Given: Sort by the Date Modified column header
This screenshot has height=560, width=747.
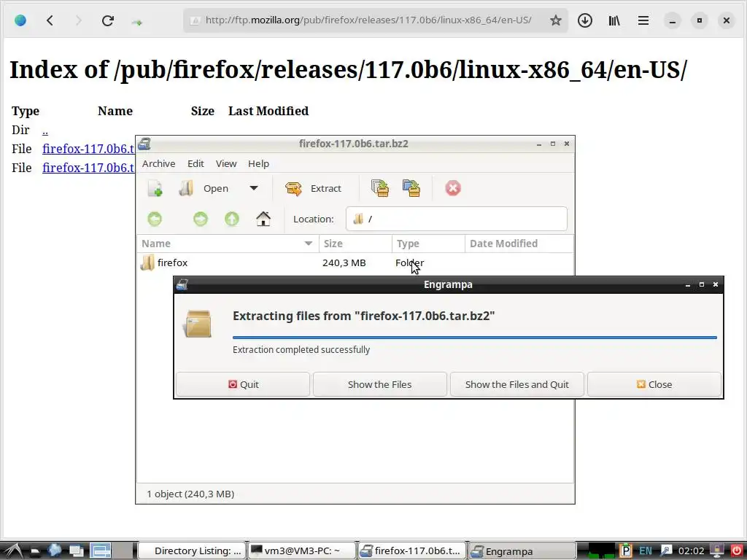Looking at the screenshot, I should 519,244.
